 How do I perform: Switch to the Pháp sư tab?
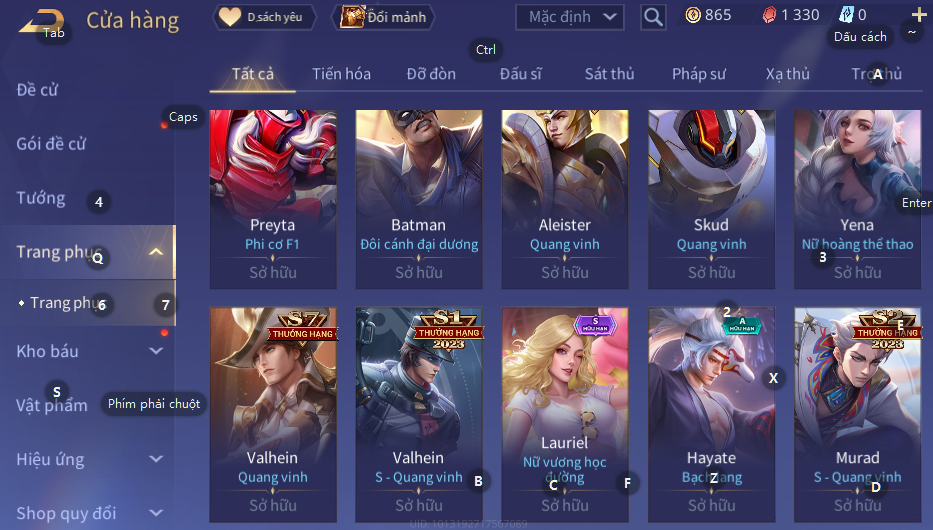coord(699,74)
